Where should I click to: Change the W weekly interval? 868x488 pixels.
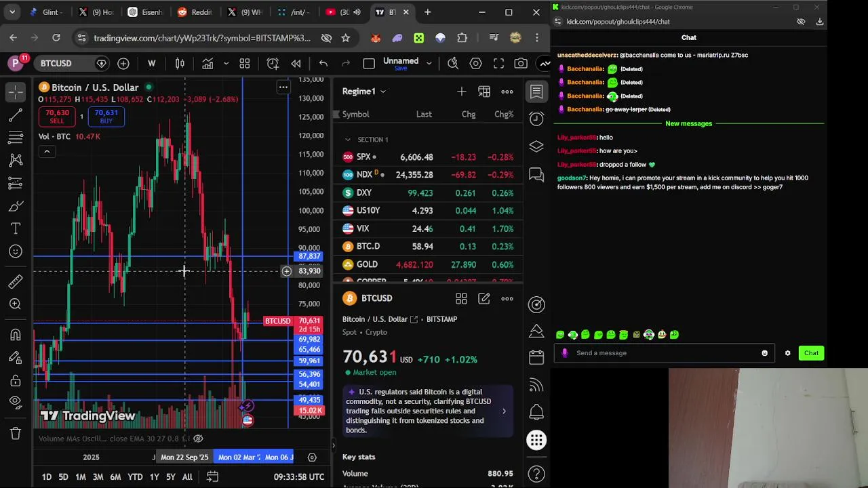[151, 63]
